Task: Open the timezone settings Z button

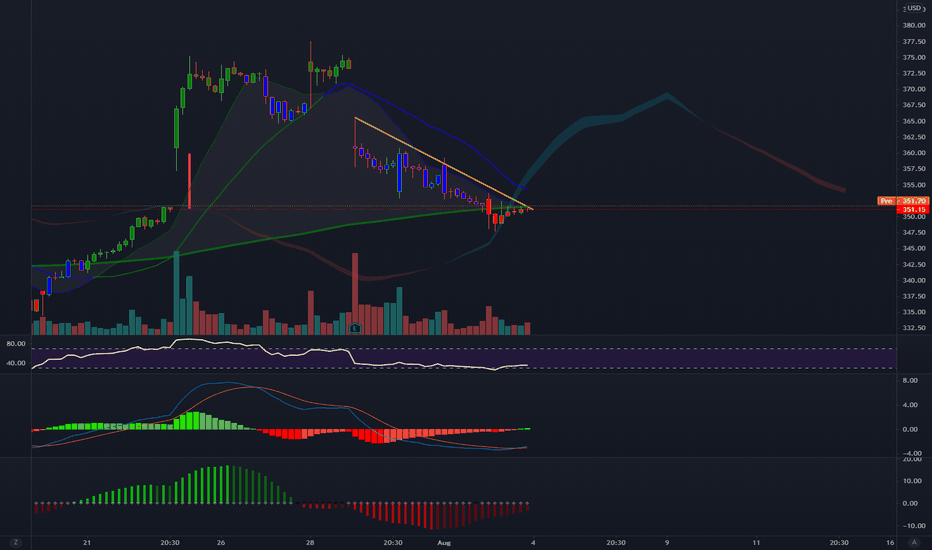Action: click(x=15, y=542)
